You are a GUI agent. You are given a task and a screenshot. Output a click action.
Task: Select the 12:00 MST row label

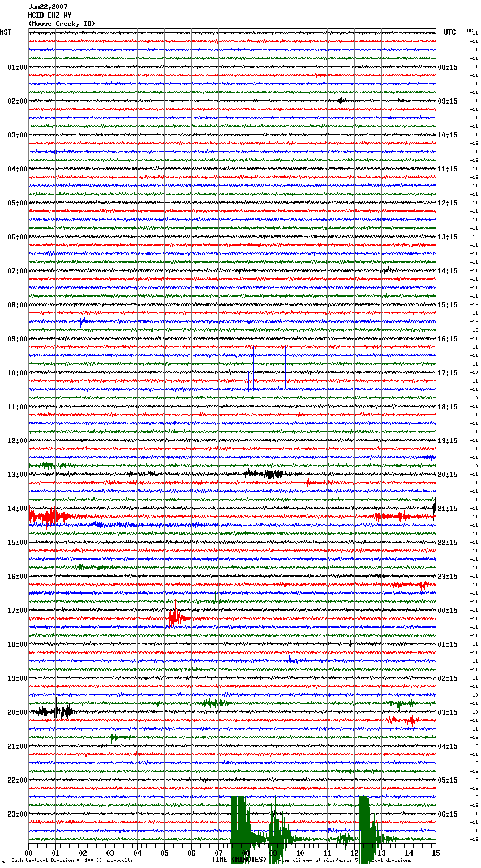click(x=18, y=441)
